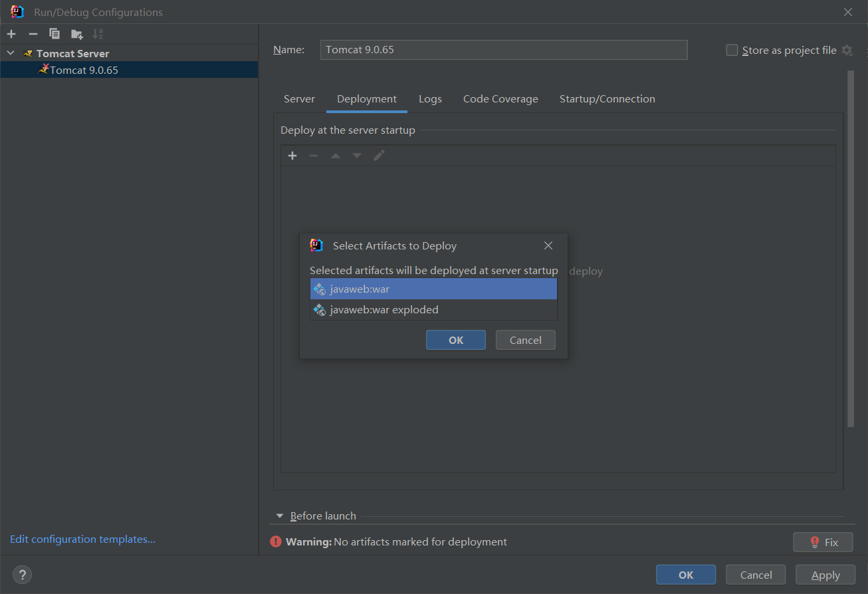The image size is (868, 594).
Task: Remove configuration using the minus icon
Action: pos(33,34)
